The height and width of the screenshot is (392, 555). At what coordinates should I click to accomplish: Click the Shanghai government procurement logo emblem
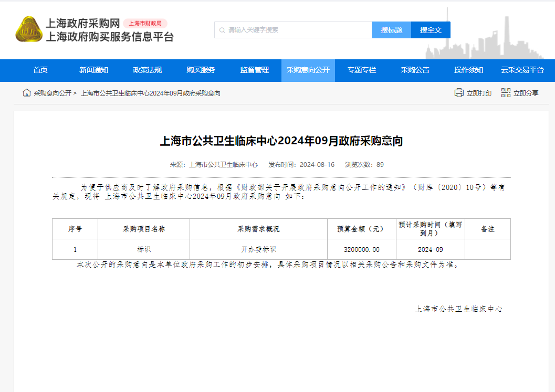tap(29, 29)
